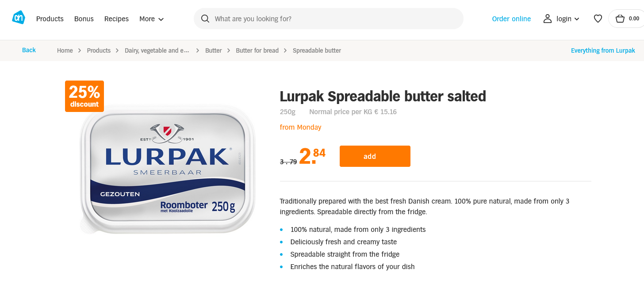This screenshot has height=285, width=644.
Task: Click the search magnifier icon
Action: pos(205,19)
